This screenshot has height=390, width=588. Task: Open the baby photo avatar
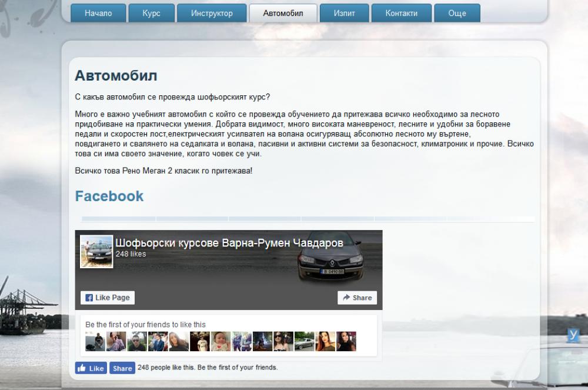(x=221, y=341)
